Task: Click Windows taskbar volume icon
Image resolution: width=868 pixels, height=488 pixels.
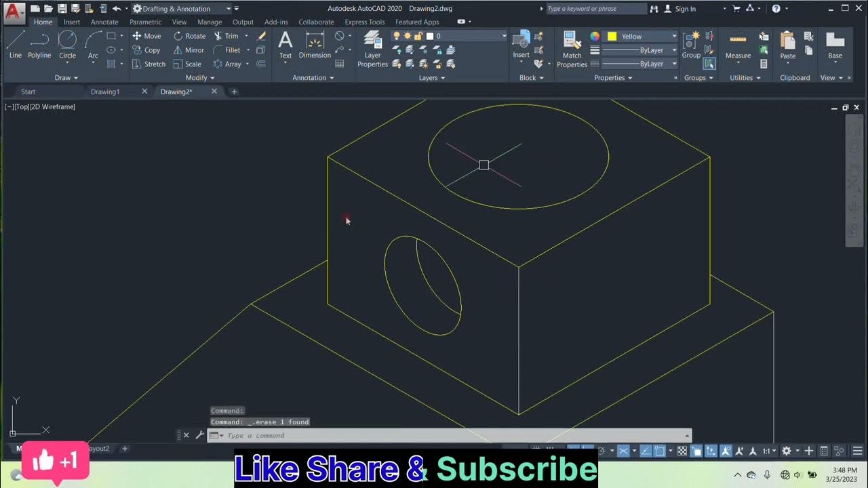Action: click(x=797, y=474)
